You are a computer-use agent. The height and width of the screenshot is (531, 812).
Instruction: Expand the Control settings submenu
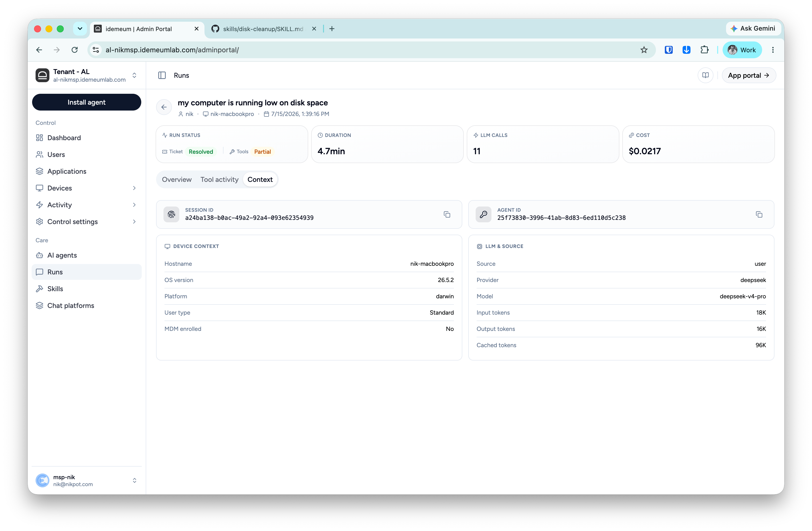[134, 222]
